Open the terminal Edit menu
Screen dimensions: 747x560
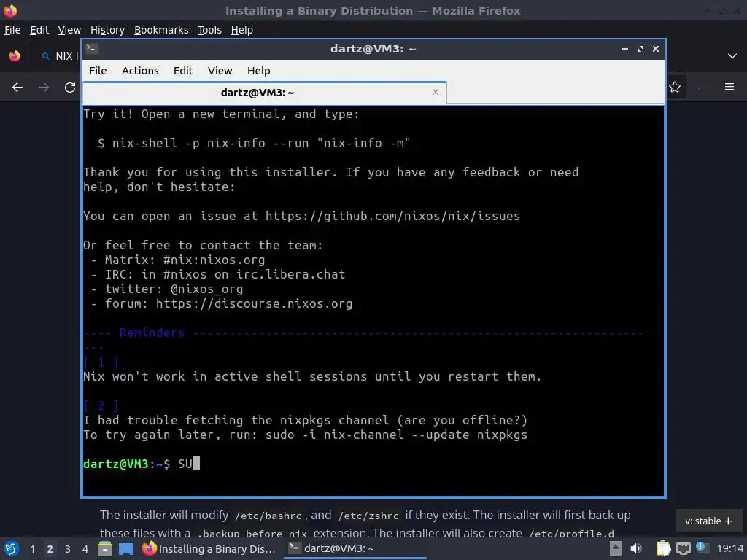(183, 71)
